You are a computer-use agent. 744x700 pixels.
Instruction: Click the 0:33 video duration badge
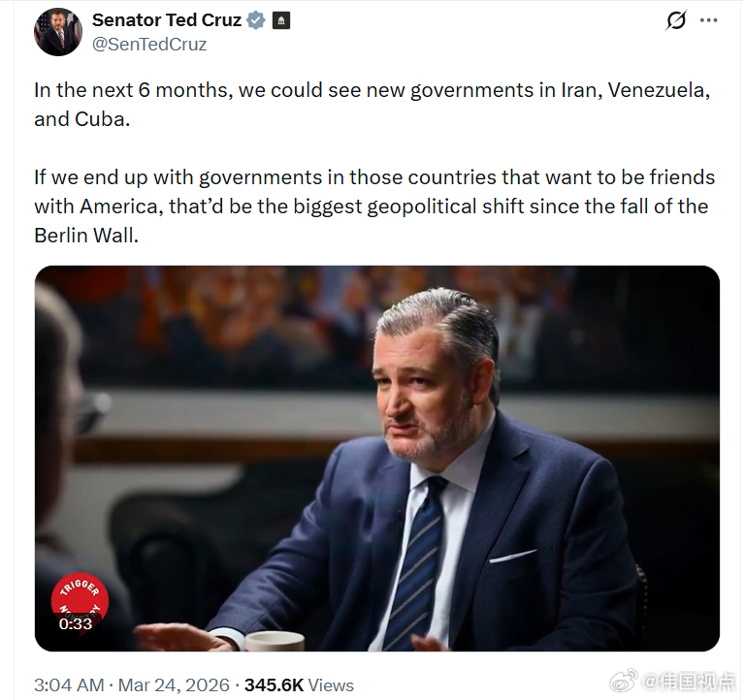point(75,623)
